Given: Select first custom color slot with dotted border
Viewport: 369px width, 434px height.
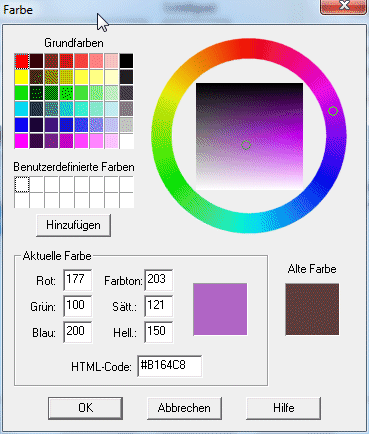Looking at the screenshot, I should click(22, 184).
